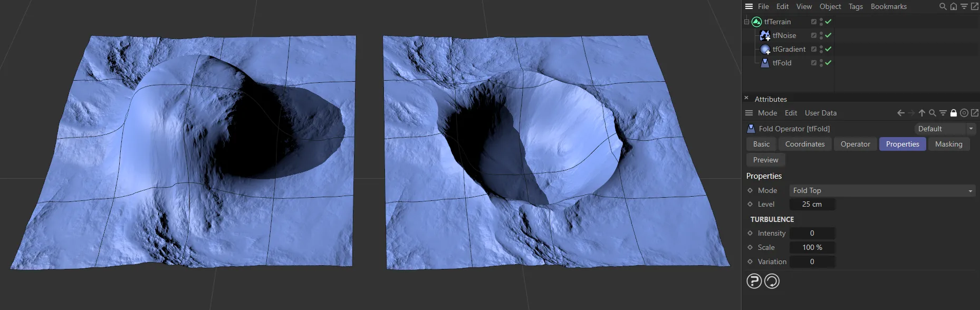Image resolution: width=980 pixels, height=310 pixels.
Task: Click the Coordinates button
Action: click(804, 144)
